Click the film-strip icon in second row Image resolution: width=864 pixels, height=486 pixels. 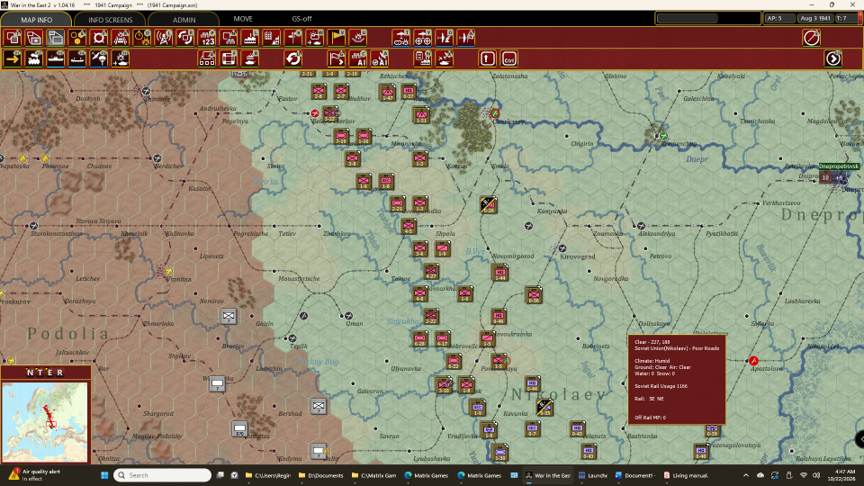tap(228, 58)
